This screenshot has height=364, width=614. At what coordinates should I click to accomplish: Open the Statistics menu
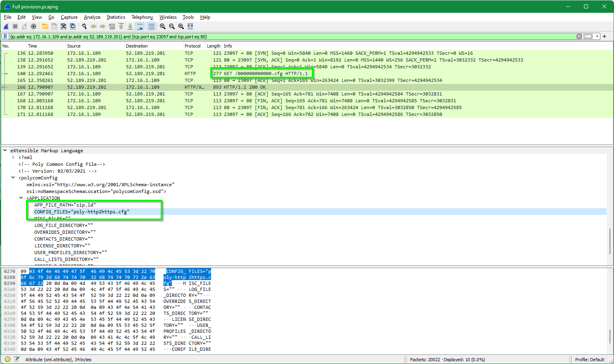point(116,17)
